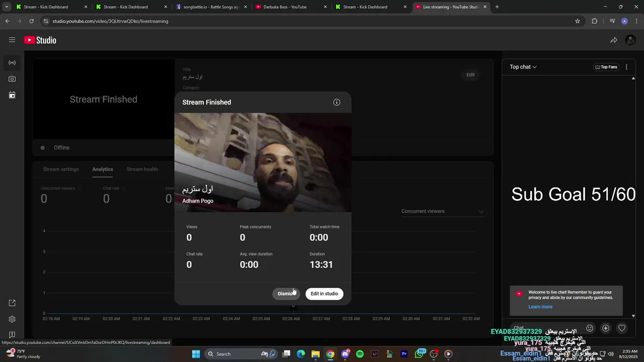Select the Stream icon in left sidebar
This screenshot has height=362, width=644.
[x=12, y=63]
